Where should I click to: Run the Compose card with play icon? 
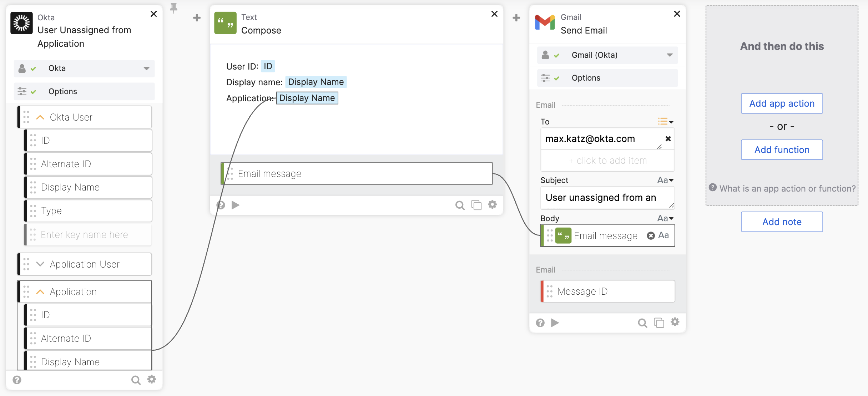click(x=235, y=205)
